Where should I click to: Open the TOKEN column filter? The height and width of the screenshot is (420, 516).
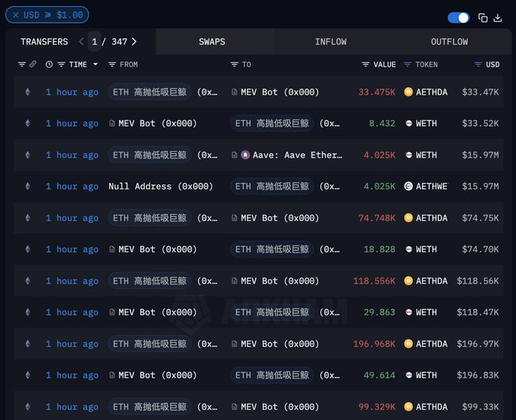pos(407,64)
